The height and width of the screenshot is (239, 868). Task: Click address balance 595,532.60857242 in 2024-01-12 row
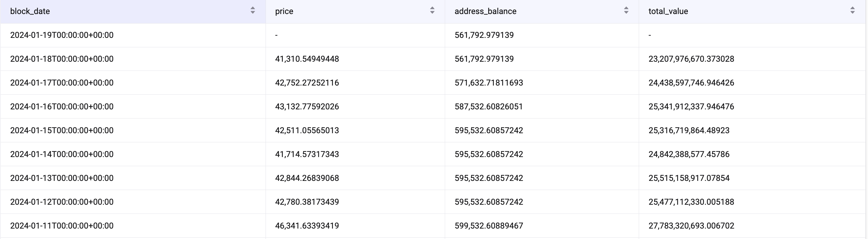[x=489, y=202]
